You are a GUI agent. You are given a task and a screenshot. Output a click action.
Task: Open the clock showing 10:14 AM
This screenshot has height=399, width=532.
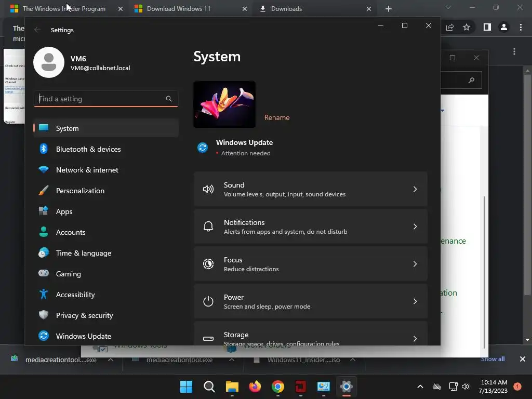[494, 387]
